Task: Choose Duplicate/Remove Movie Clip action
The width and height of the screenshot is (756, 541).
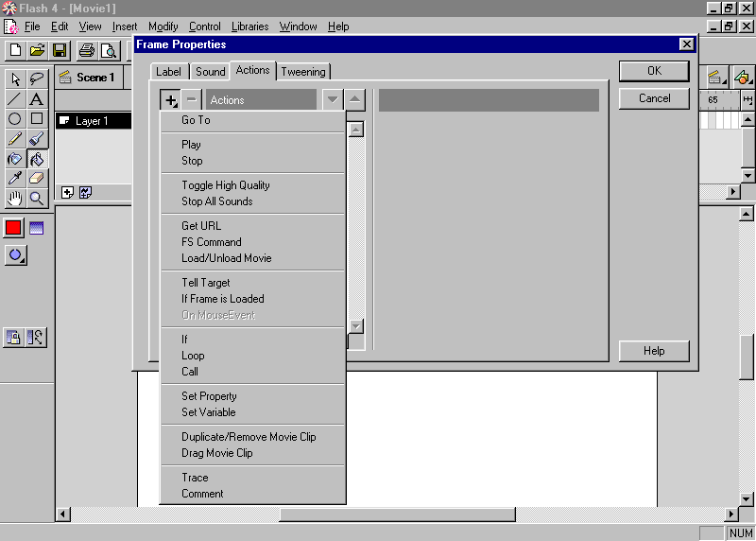Action: coord(252,437)
